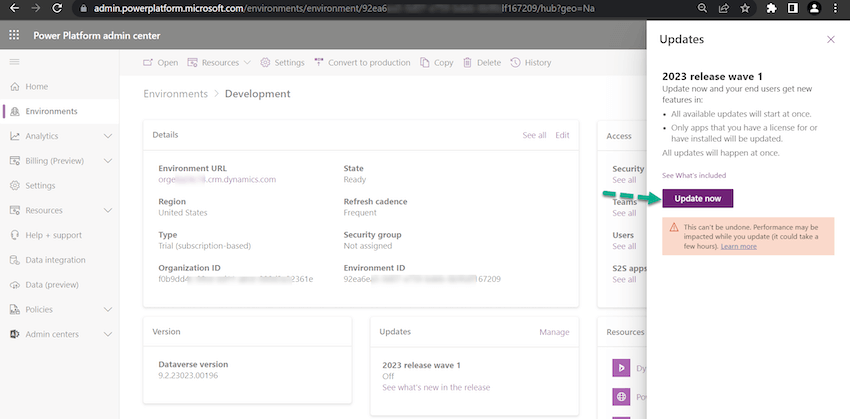Open See what's new in the release
The width and height of the screenshot is (850, 419).
click(x=436, y=388)
